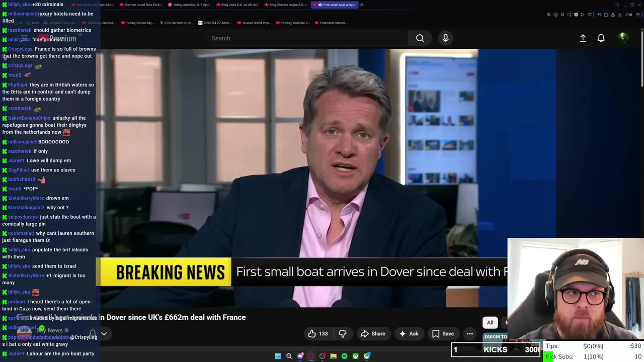Screen dimensions: 644x362
Task: Click chat username ZogPilled
Action: [19, 170]
